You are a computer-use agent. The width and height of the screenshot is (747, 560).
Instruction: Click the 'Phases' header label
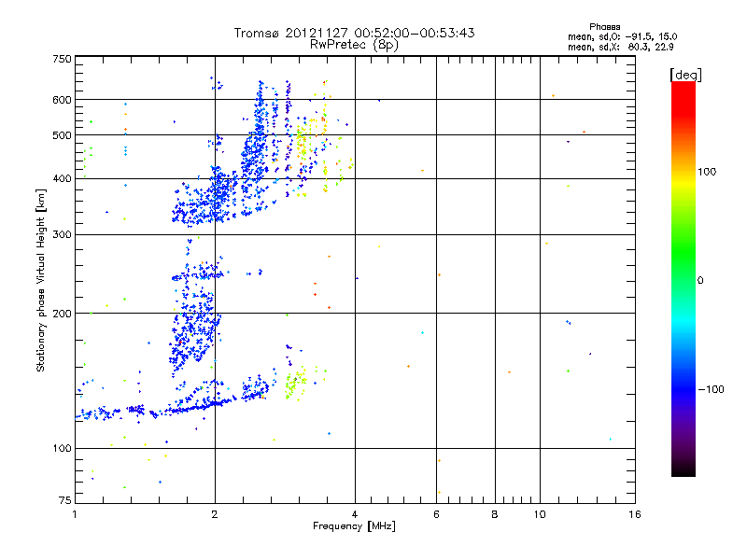(604, 27)
